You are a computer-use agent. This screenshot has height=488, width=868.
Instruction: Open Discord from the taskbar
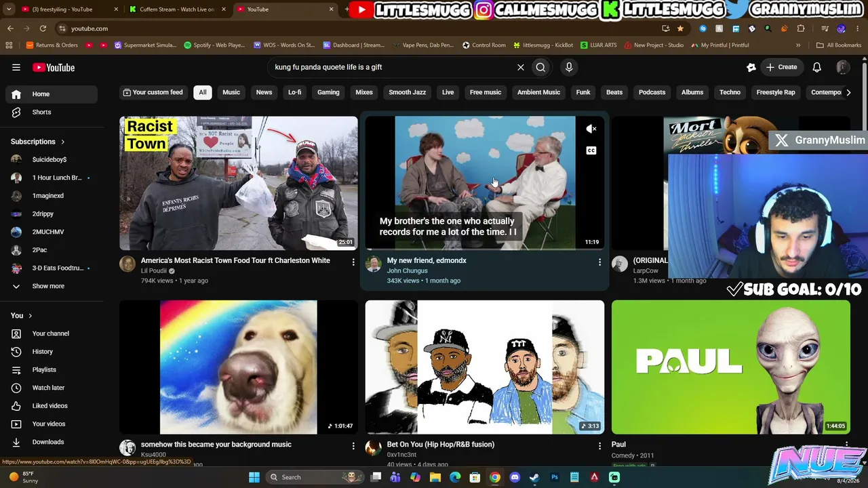pos(515,477)
